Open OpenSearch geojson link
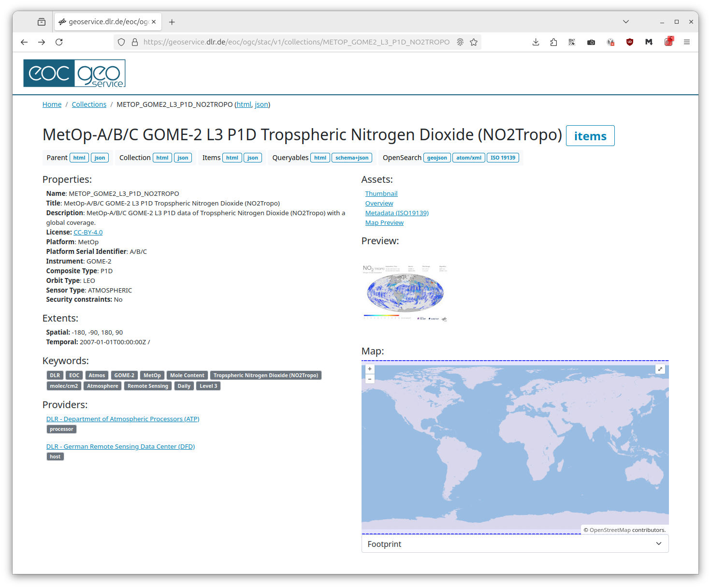This screenshot has width=711, height=588. pos(437,158)
